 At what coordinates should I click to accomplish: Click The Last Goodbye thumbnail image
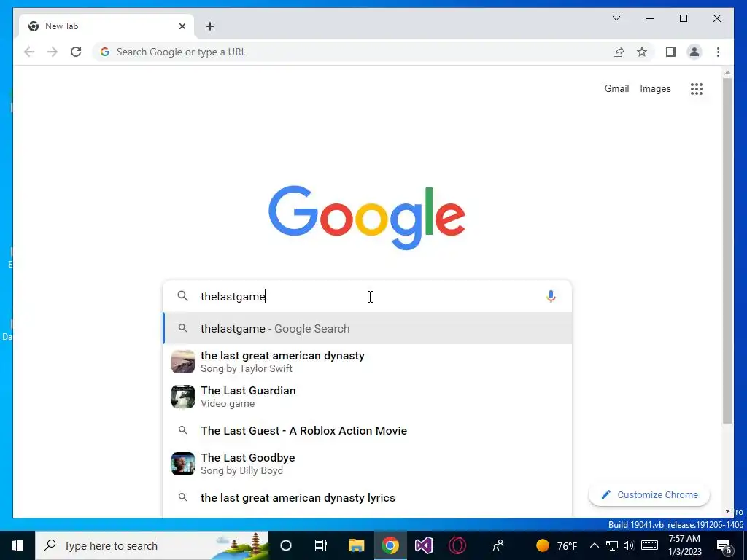point(183,464)
